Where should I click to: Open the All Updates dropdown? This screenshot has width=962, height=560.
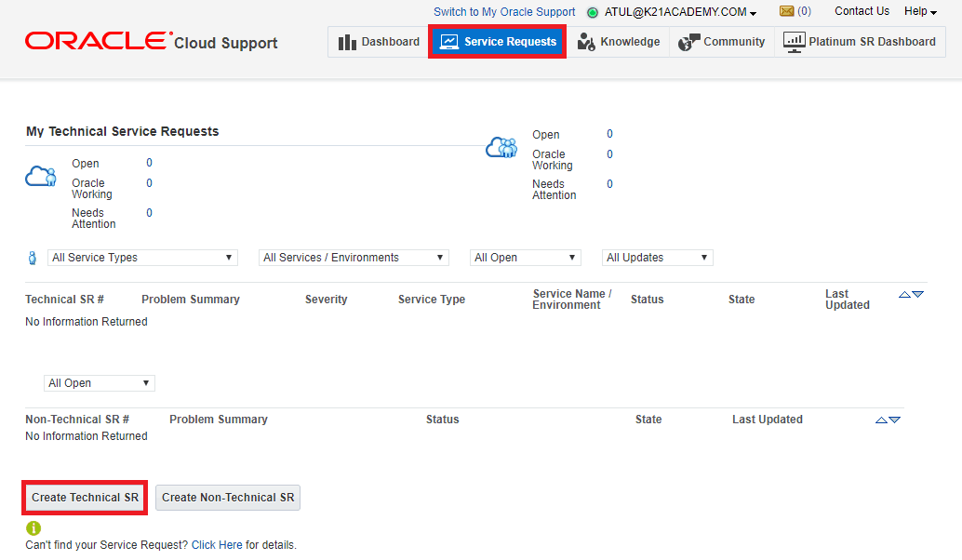[x=657, y=258]
